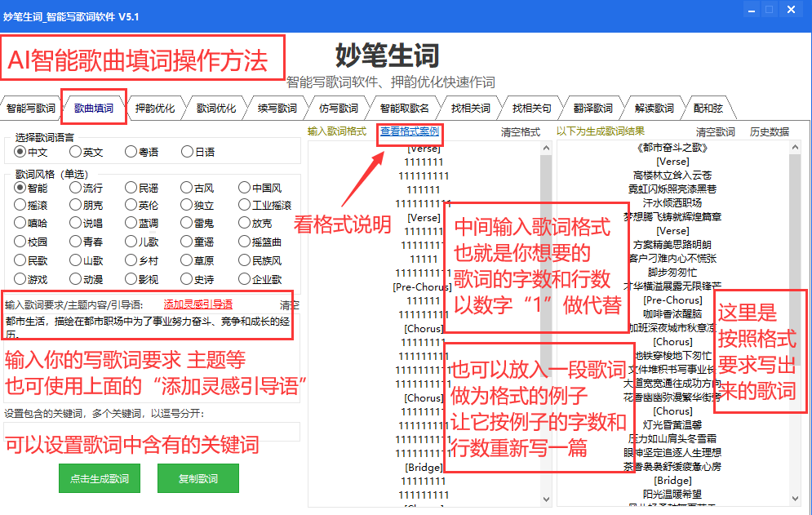Choose the 朋克 style
Viewport: 812px width, 515px height.
pos(86,205)
